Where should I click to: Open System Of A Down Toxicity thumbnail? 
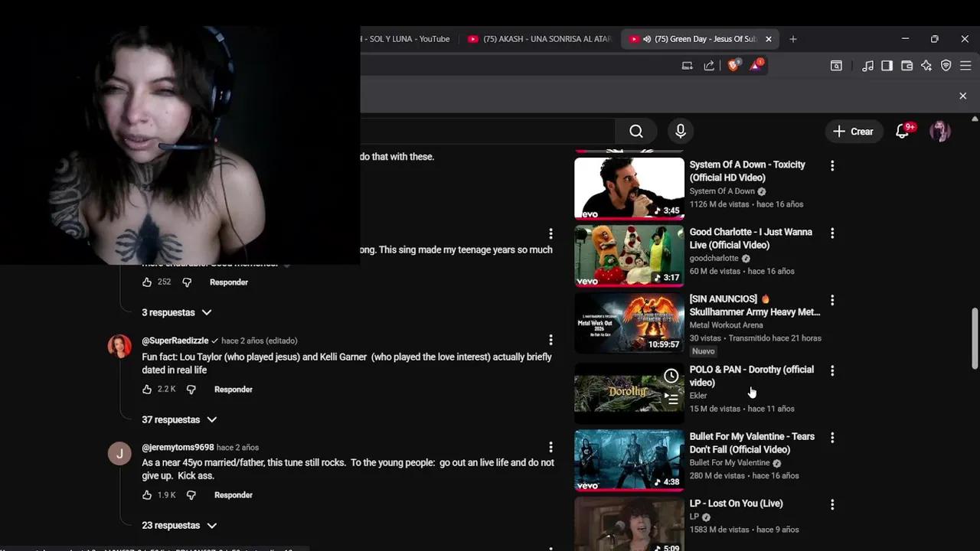(629, 188)
